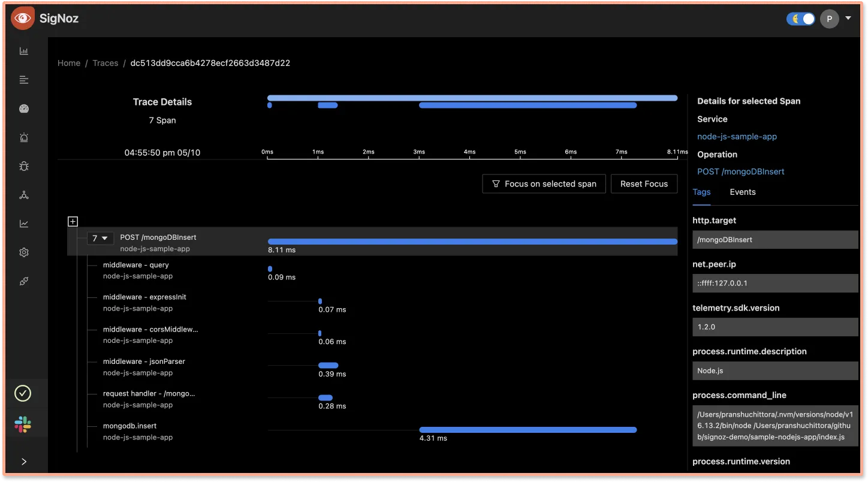The image size is (868, 482).
Task: Open the Exceptions bug sidebar icon
Action: [x=24, y=166]
